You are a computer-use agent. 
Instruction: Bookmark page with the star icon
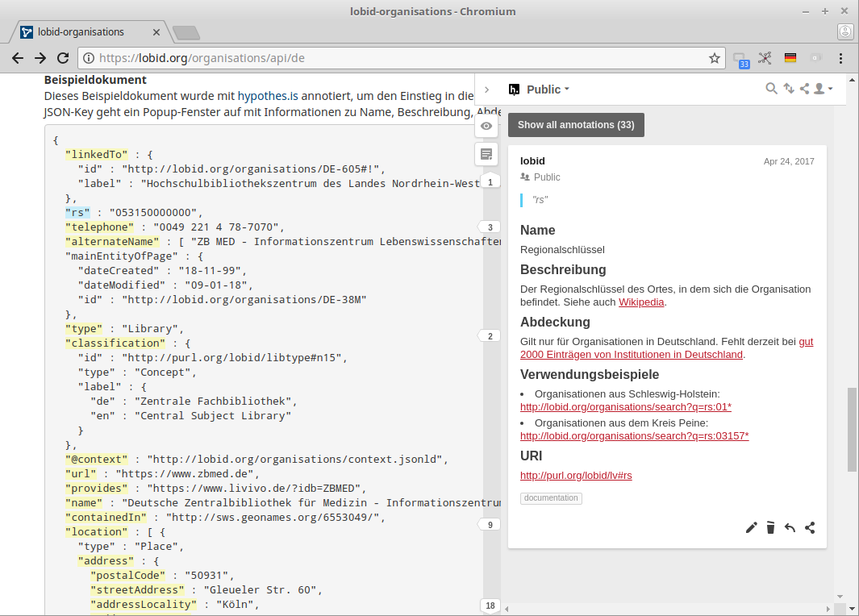714,58
